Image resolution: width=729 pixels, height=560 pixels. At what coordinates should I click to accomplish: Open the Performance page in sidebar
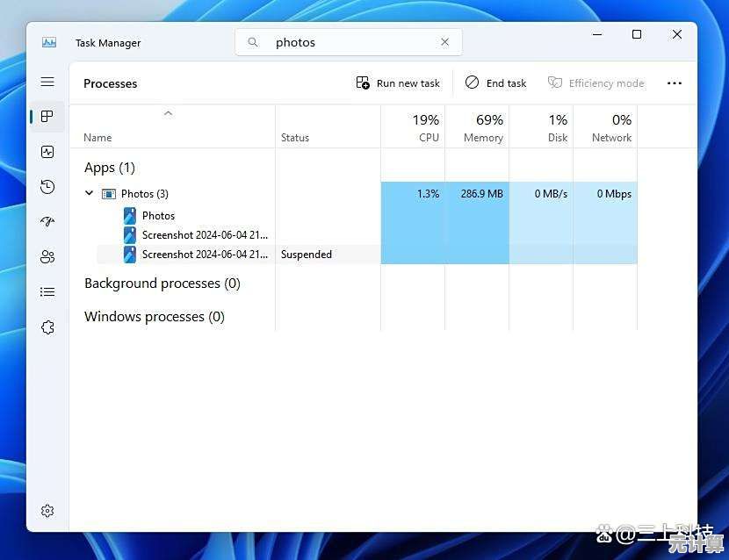(x=47, y=152)
